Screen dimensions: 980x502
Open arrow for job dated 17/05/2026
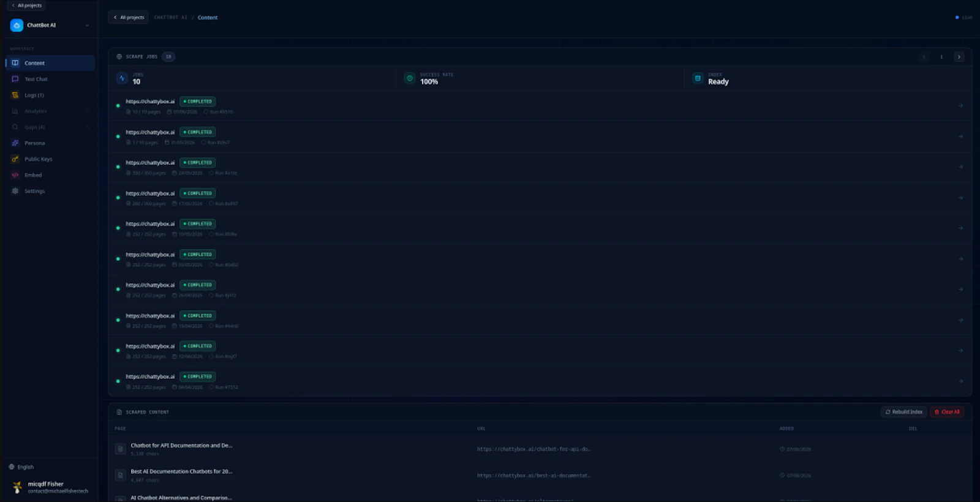[960, 198]
